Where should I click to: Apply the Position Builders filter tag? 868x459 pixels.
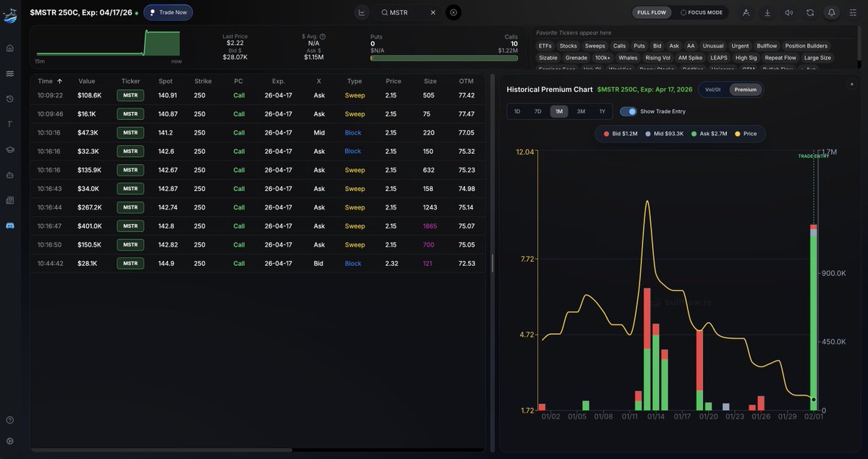[806, 46]
